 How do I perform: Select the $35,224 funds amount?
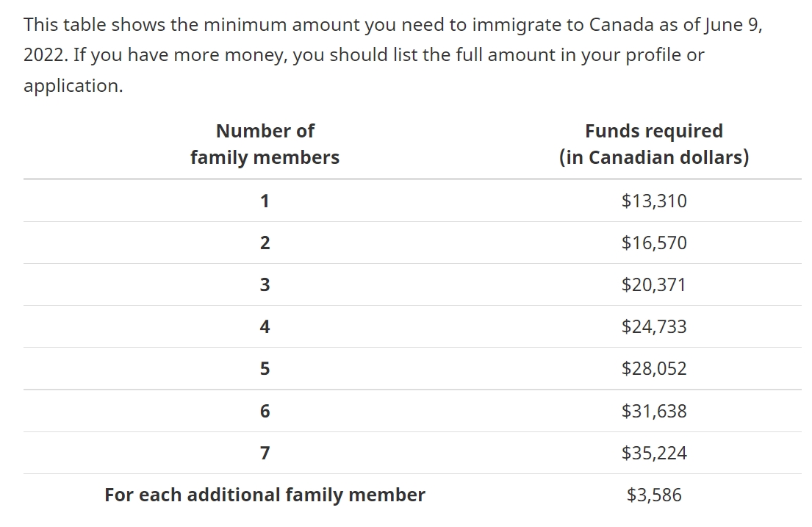[654, 453]
